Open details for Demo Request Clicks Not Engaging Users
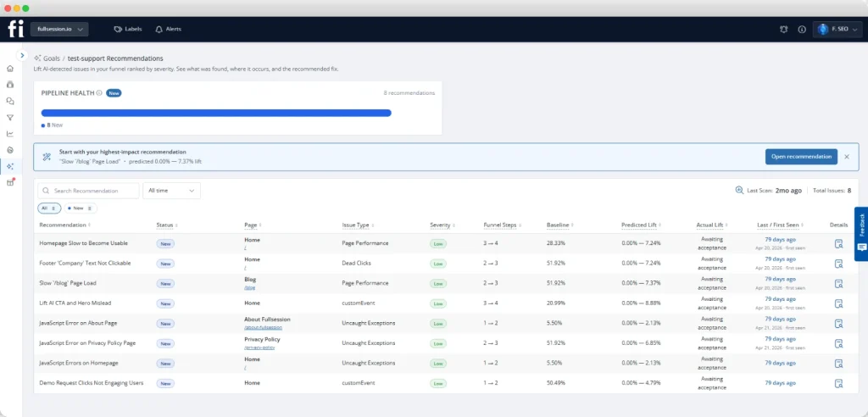The image size is (868, 417). [x=838, y=383]
